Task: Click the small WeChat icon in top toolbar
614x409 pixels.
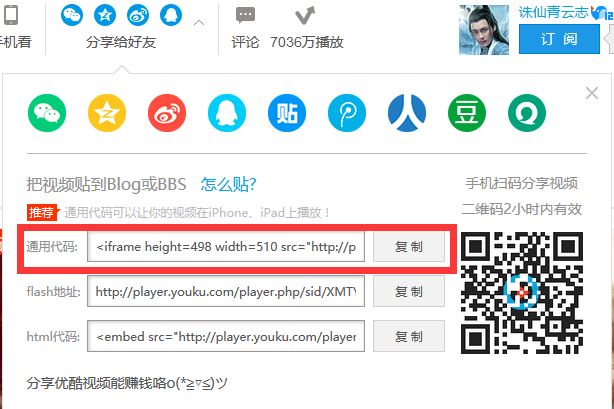Action: tap(72, 15)
